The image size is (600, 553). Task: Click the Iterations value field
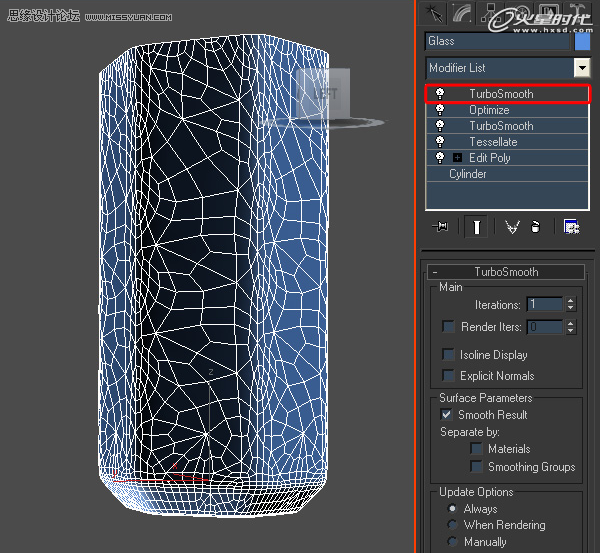pyautogui.click(x=545, y=304)
